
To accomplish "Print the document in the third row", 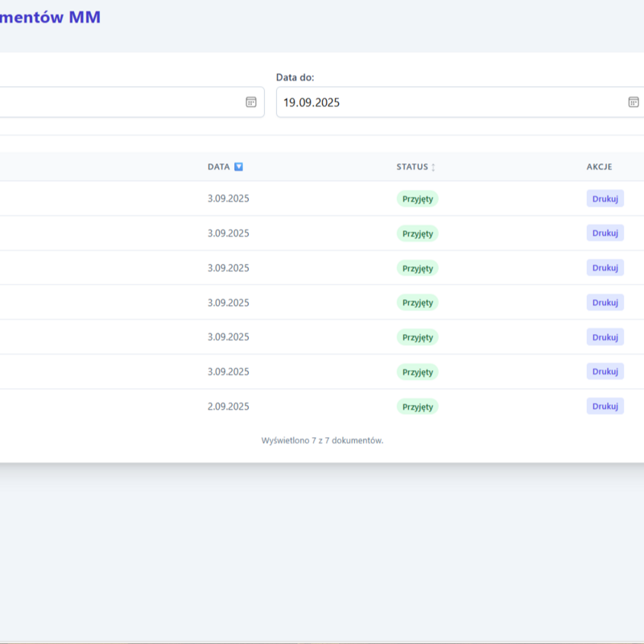I will [x=605, y=268].
